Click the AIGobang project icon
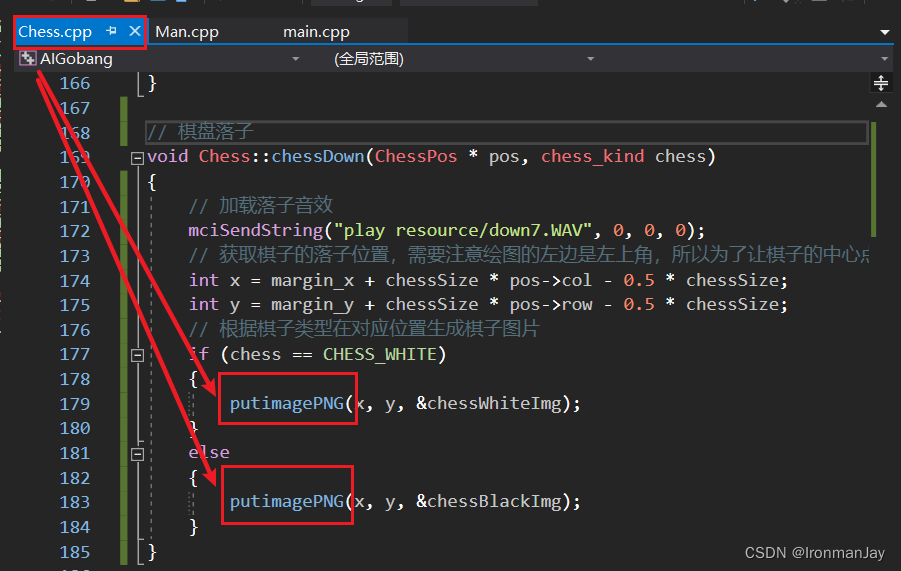 coord(27,58)
